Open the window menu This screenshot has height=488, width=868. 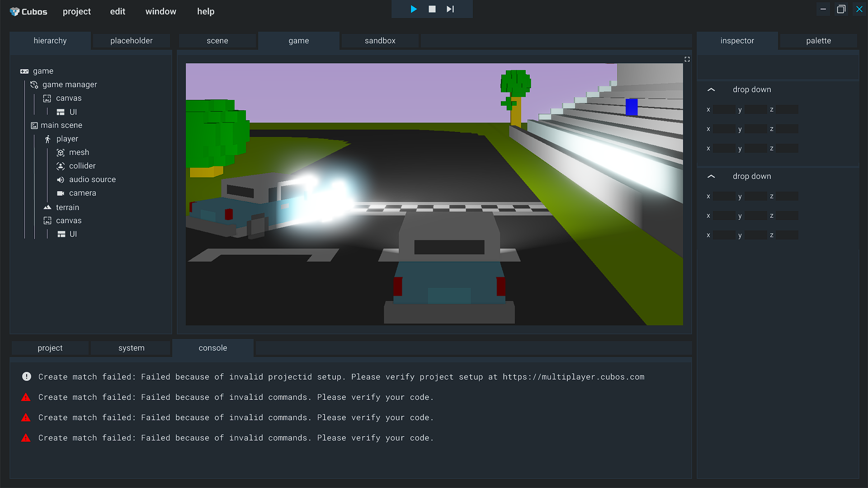tap(161, 11)
